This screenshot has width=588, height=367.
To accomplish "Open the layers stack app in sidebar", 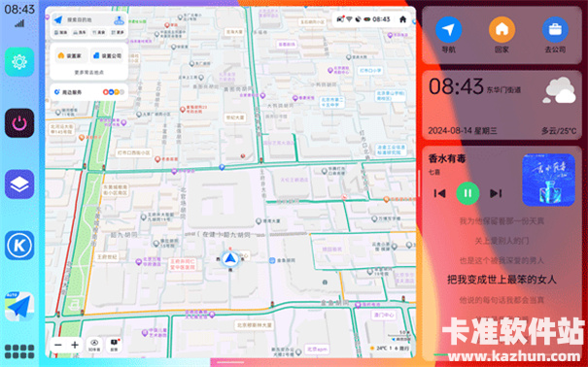I will (x=19, y=184).
